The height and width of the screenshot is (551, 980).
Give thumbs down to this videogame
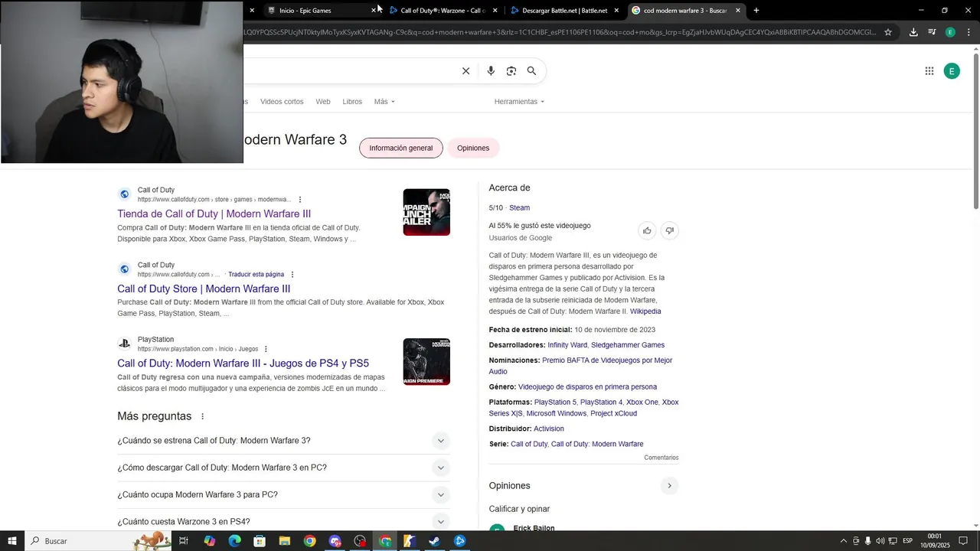coord(669,230)
